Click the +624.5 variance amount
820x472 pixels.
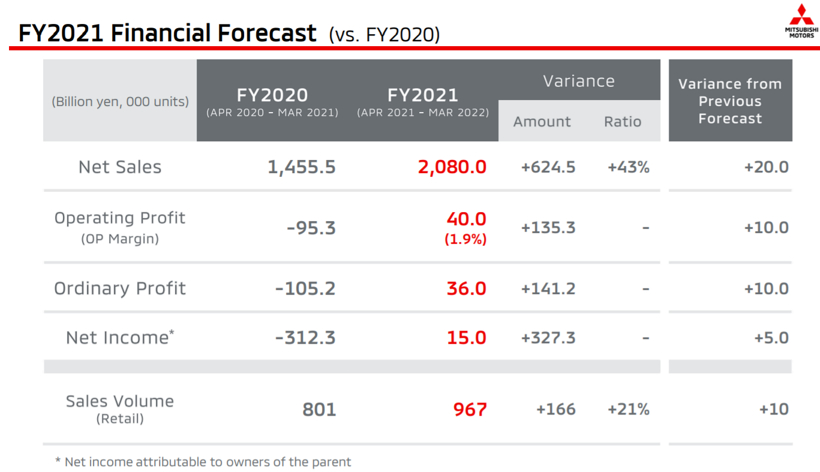pos(548,167)
